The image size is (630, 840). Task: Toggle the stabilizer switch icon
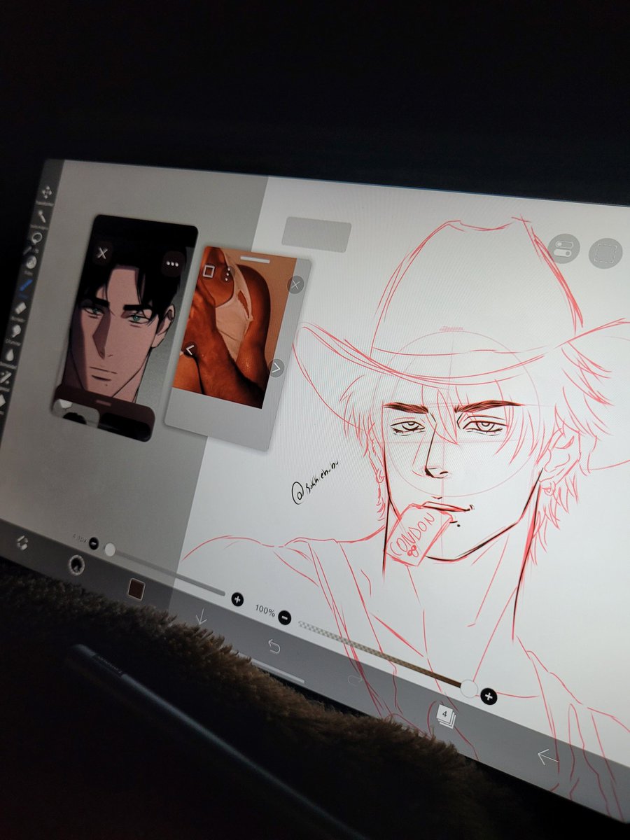(x=564, y=248)
